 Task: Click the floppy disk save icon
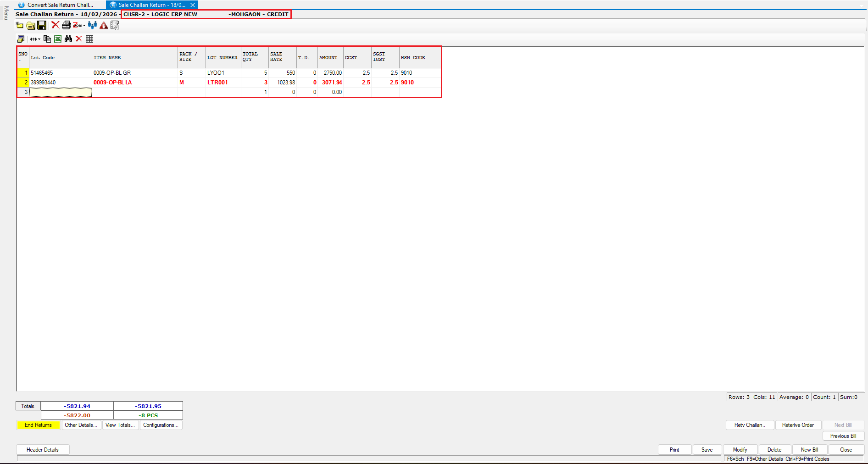click(x=42, y=25)
